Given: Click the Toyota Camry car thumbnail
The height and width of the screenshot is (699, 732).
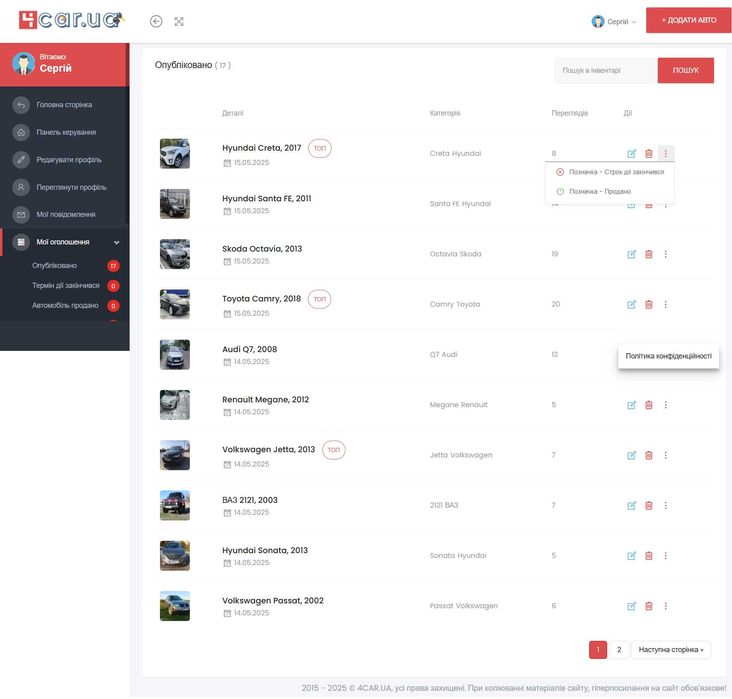Looking at the screenshot, I should pyautogui.click(x=175, y=304).
